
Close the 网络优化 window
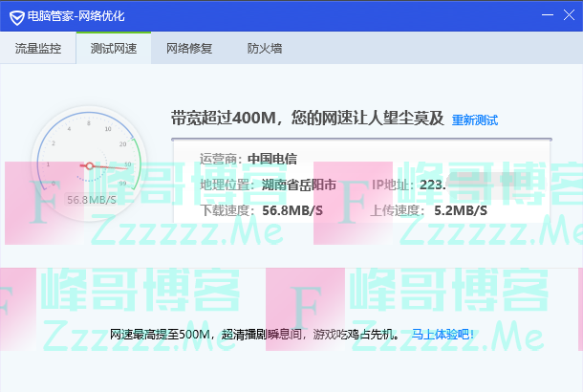point(569,15)
